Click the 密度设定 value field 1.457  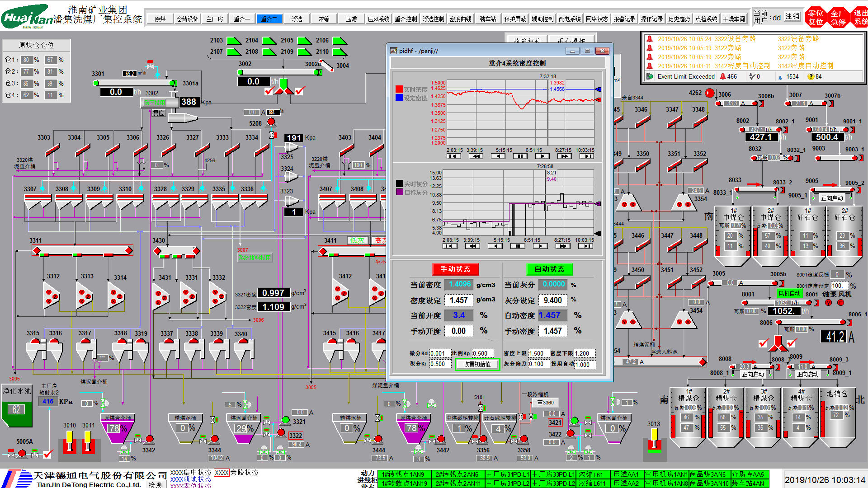458,300
